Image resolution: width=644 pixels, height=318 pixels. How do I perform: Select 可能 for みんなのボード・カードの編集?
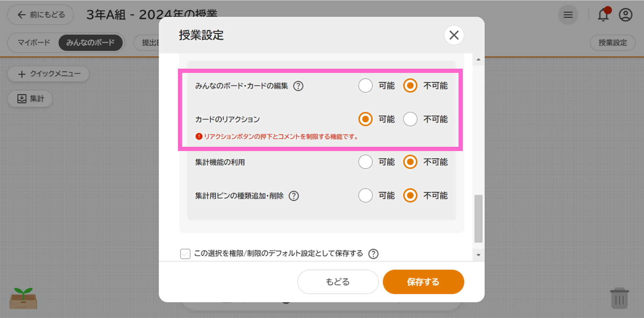(x=365, y=86)
